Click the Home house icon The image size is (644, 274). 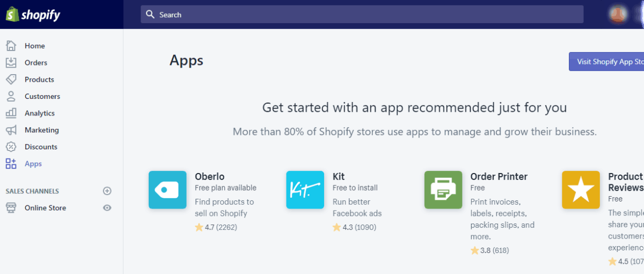[x=11, y=46]
